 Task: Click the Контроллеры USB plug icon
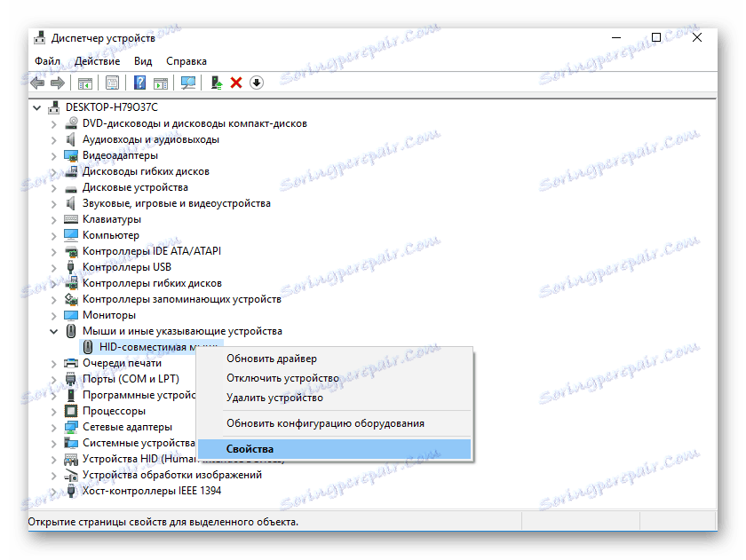[x=71, y=267]
